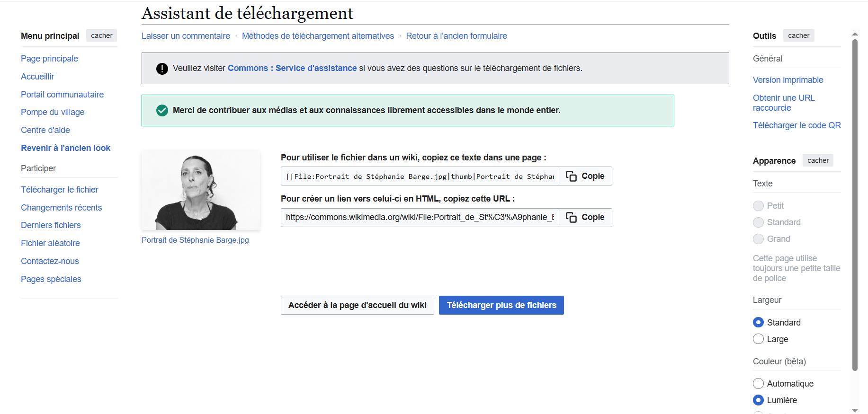Hide the Menu principal with cacher
Viewport: 868px width, 414px height.
tap(101, 35)
